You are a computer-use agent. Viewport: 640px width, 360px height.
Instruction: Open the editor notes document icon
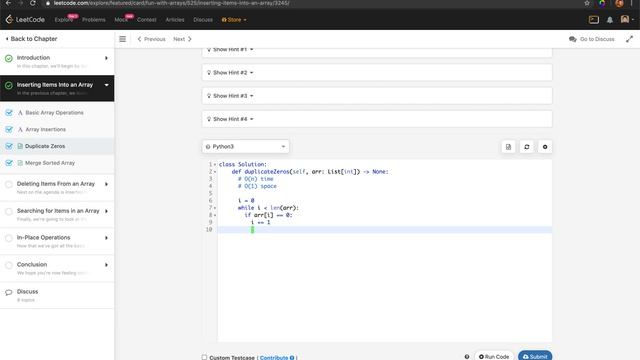pos(508,147)
